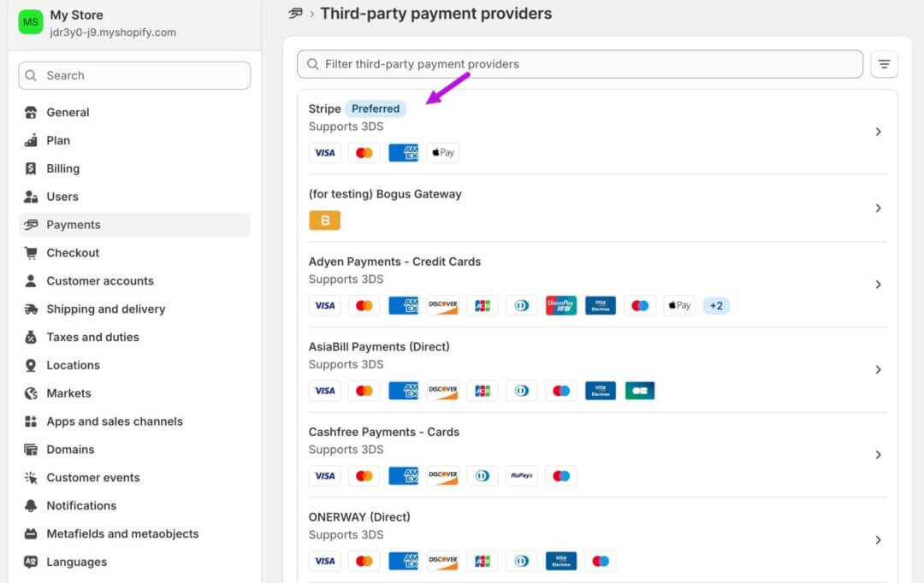The image size is (924, 583).
Task: Go to Billing settings
Action: [134, 169]
